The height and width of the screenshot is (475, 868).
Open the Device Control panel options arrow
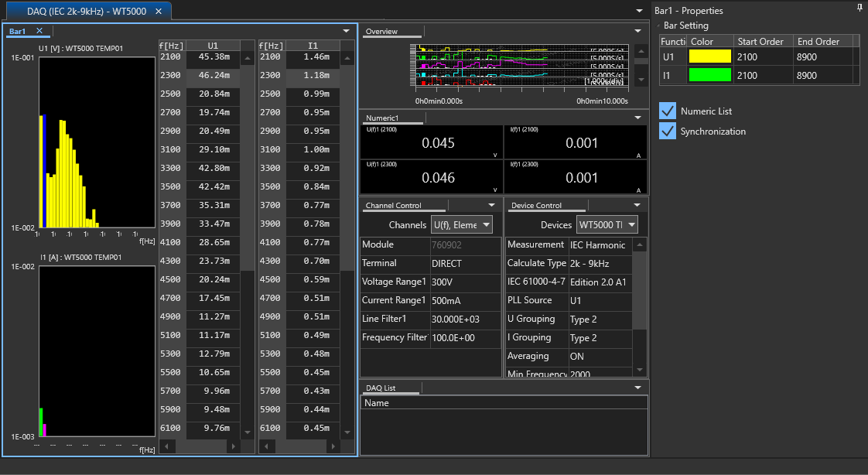click(637, 205)
